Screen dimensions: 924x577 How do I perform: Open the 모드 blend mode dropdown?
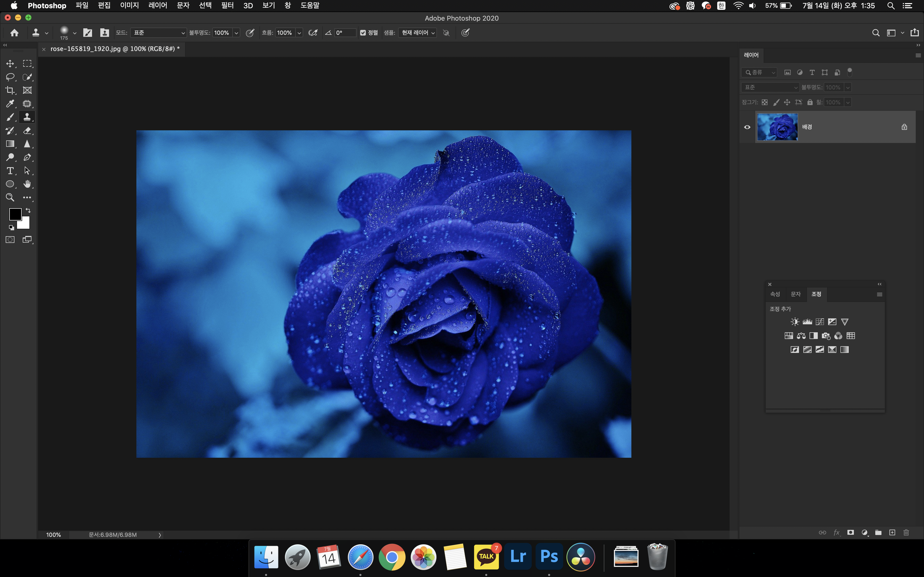pos(158,33)
